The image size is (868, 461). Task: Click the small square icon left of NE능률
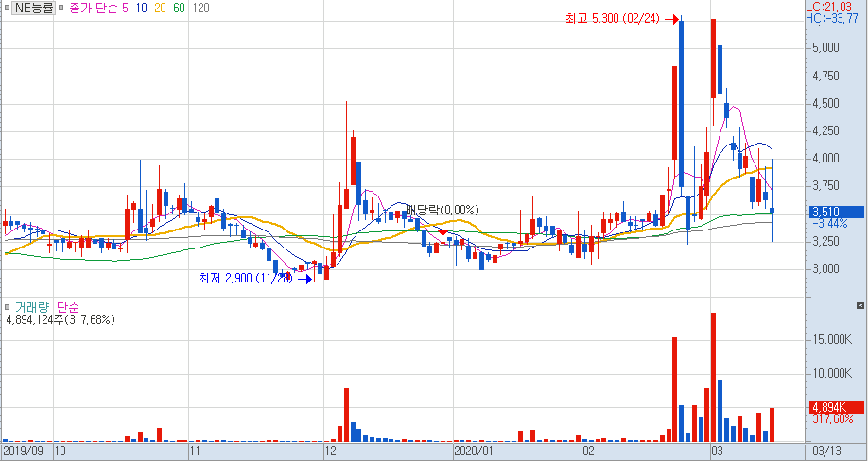pyautogui.click(x=6, y=9)
